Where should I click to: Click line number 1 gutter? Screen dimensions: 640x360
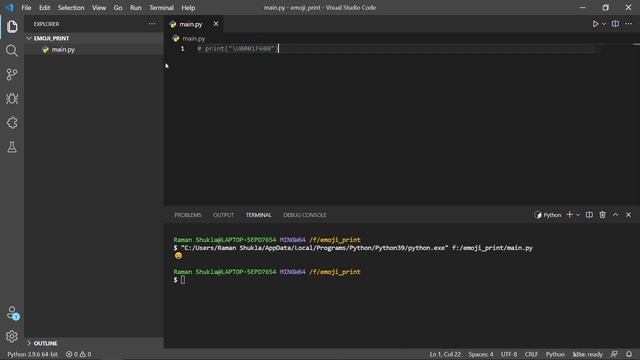coord(182,49)
